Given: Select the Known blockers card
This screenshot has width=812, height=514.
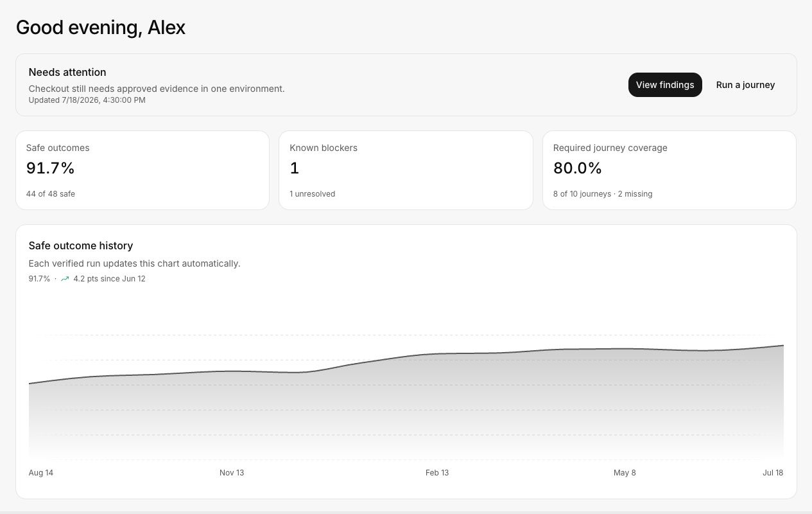Looking at the screenshot, I should pos(406,170).
